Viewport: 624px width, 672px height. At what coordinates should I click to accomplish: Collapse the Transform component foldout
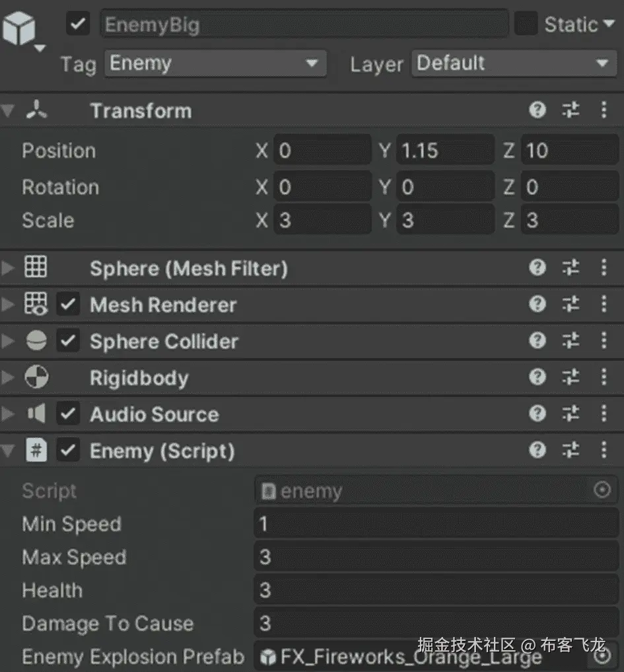point(8,110)
